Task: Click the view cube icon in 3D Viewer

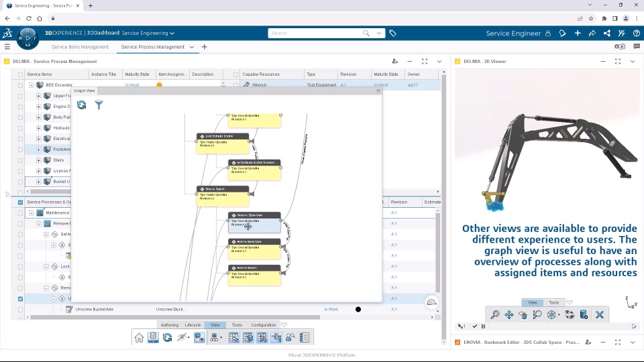Action: coord(551,315)
